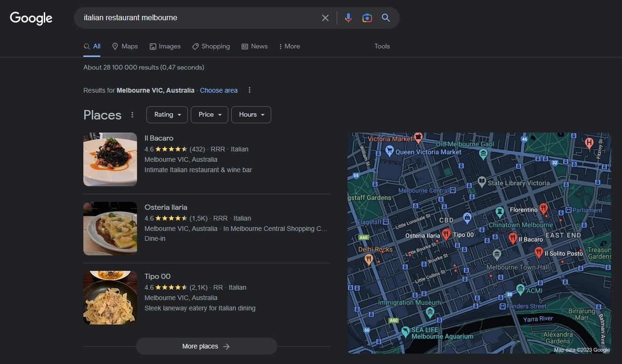Click the Florentino restaurant map pin

tap(544, 208)
